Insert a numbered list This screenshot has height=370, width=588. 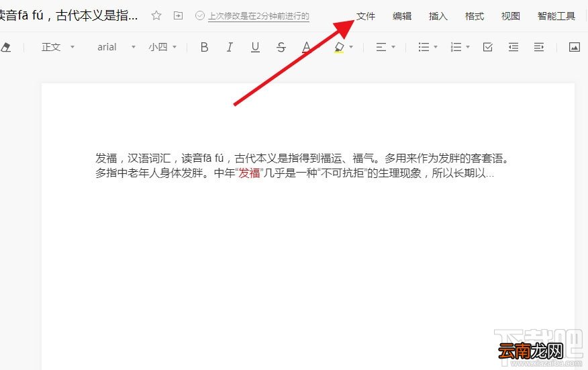pos(456,47)
